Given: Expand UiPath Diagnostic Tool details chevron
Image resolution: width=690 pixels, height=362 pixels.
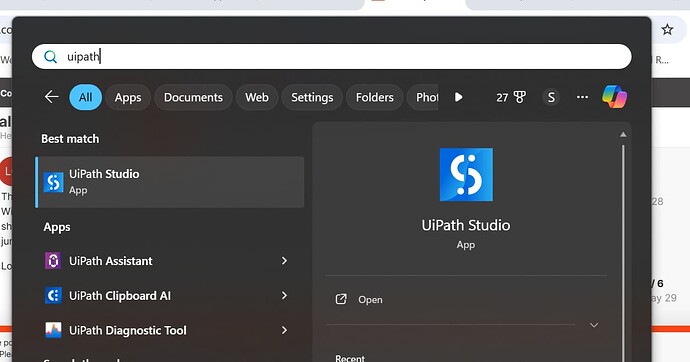Looking at the screenshot, I should click(x=284, y=330).
